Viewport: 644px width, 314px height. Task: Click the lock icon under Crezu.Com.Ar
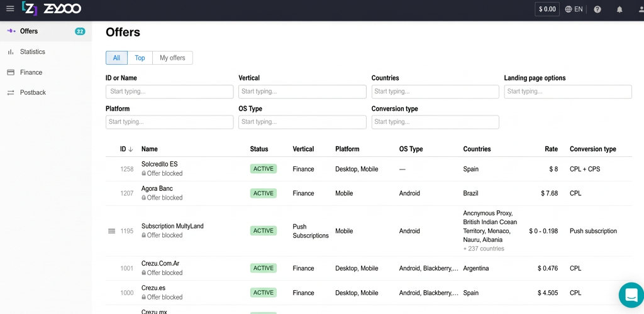tap(144, 273)
